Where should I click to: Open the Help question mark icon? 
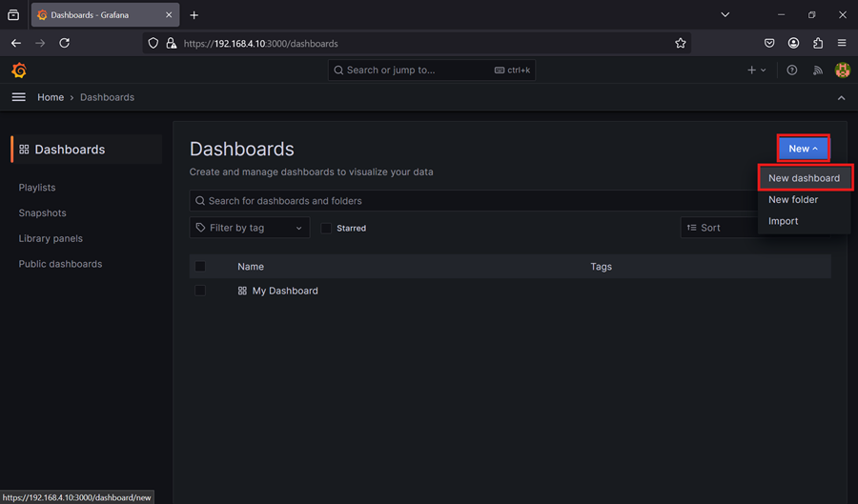click(x=792, y=70)
